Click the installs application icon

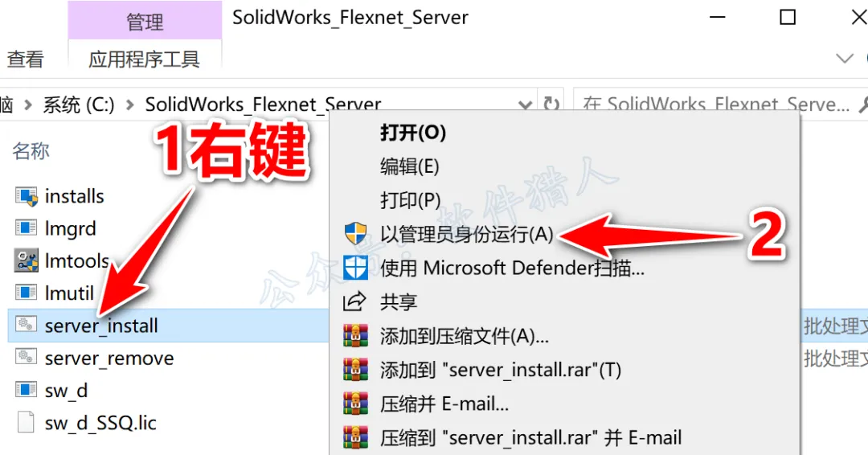[x=26, y=196]
